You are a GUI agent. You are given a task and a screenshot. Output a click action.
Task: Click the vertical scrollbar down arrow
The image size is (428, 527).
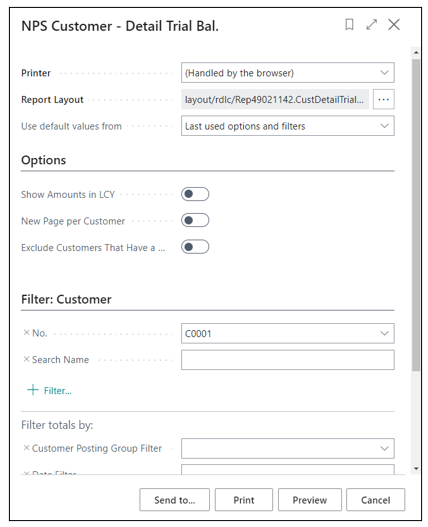416,469
